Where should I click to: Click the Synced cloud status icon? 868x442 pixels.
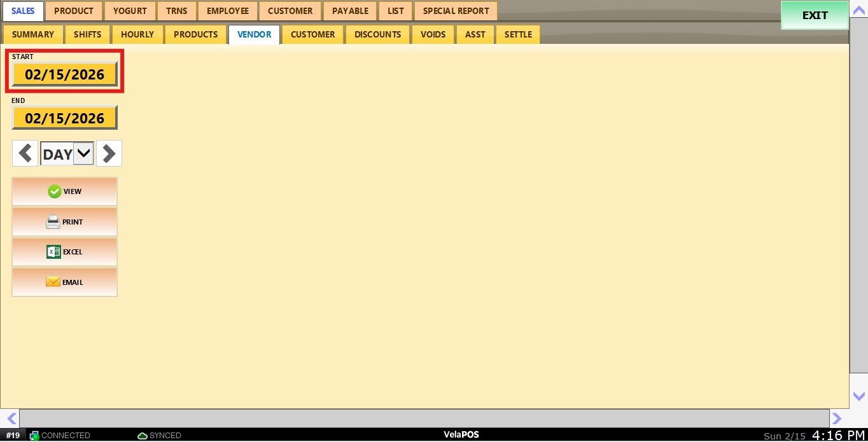(x=143, y=436)
